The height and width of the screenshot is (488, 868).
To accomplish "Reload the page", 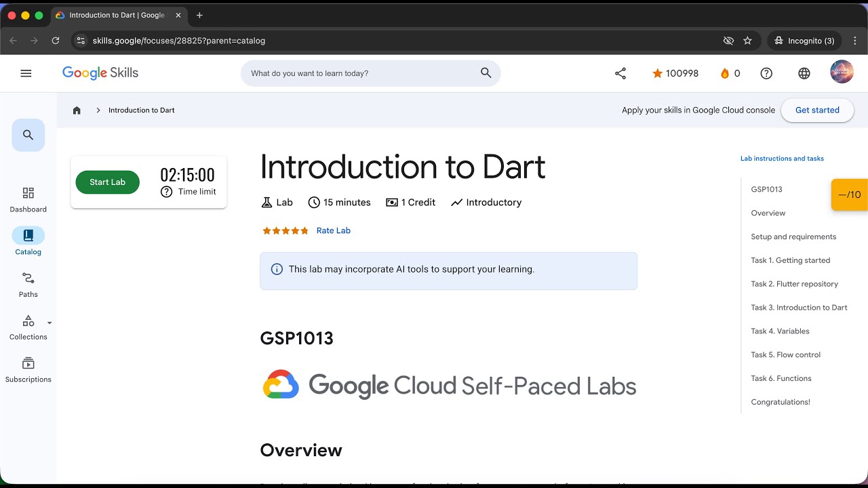I will click(x=56, y=41).
